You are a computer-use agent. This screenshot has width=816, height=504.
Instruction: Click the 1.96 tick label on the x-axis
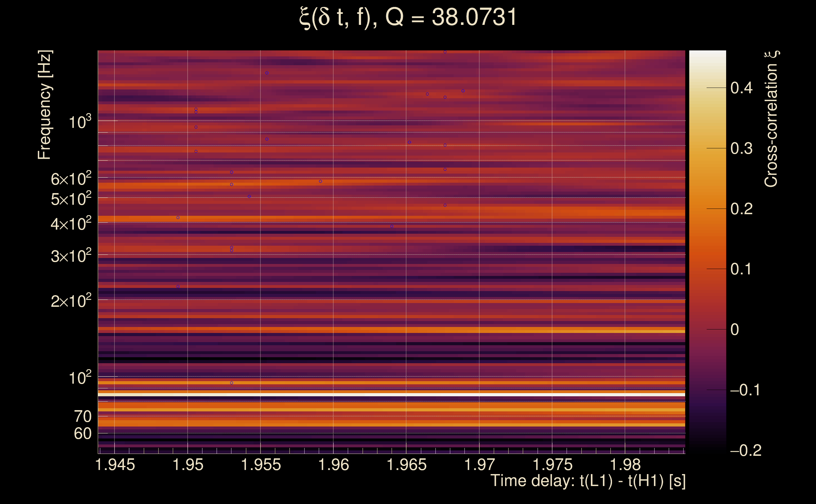pyautogui.click(x=334, y=465)
